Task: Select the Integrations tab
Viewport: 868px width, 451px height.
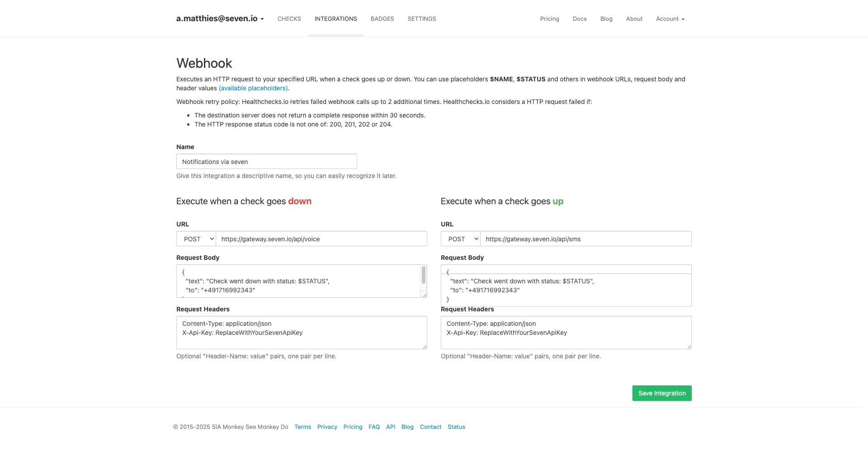Action: point(335,19)
